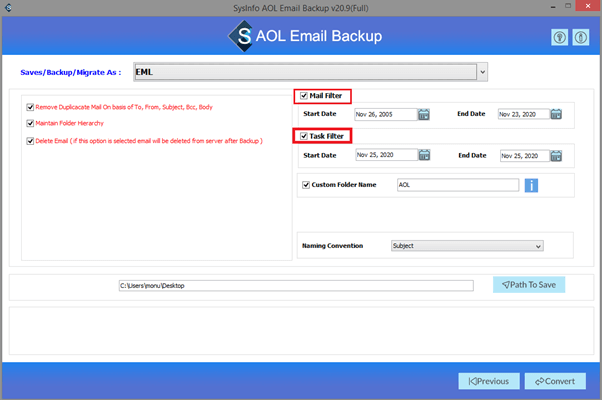This screenshot has width=602, height=400.
Task: Open calendar for Mail Filter Start Date
Action: 424,114
